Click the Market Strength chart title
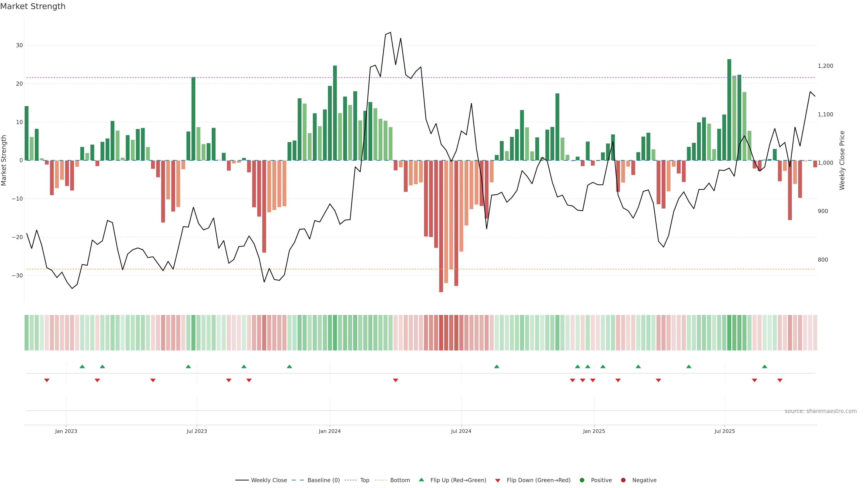Image resolution: width=868 pixels, height=488 pixels. (x=33, y=6)
